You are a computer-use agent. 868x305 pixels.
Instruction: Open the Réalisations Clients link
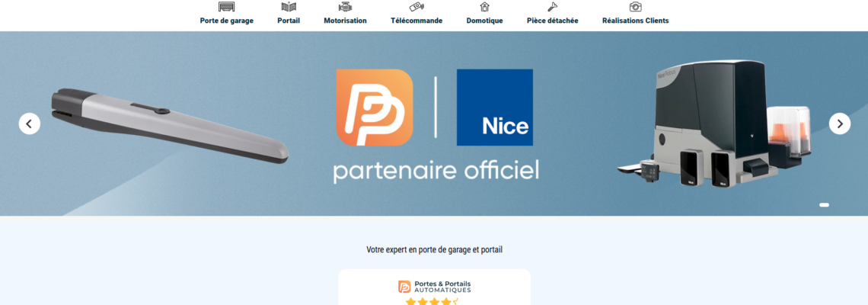[x=636, y=21]
